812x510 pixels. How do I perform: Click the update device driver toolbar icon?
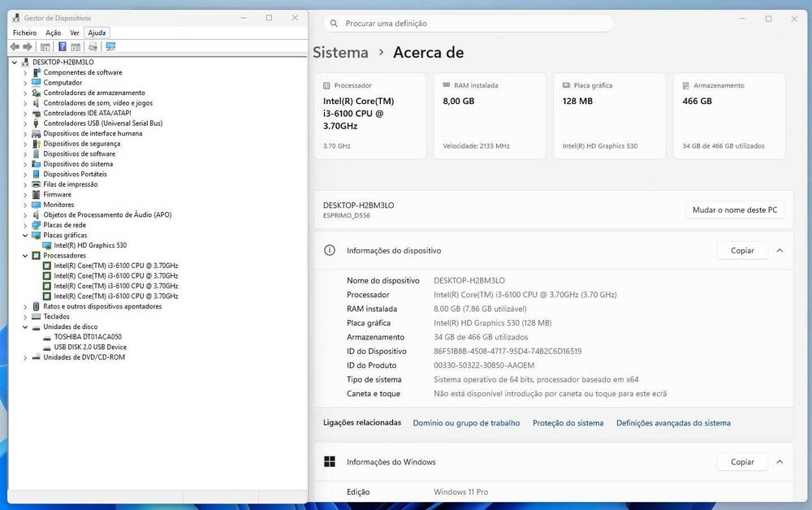coord(93,47)
